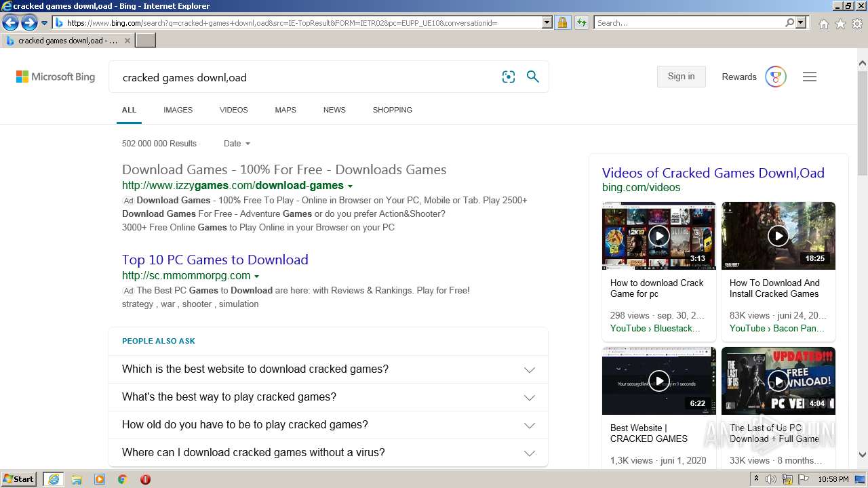Expand 'Which is the best website' question
The width and height of the screenshot is (868, 488).
click(x=328, y=369)
